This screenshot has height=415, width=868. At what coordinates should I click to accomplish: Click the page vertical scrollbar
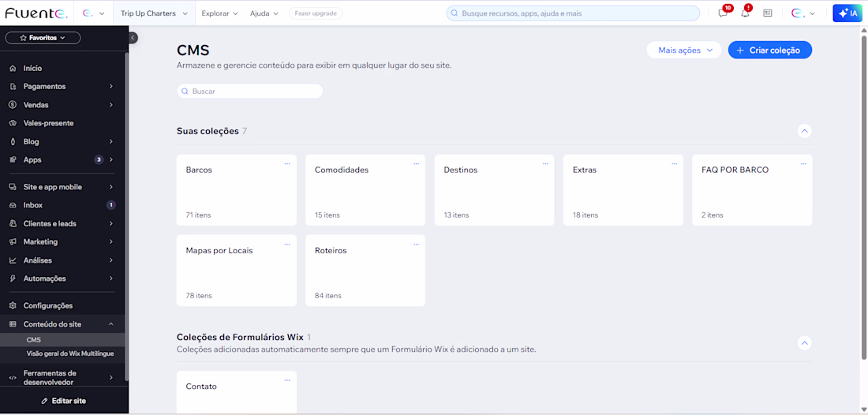(863, 196)
